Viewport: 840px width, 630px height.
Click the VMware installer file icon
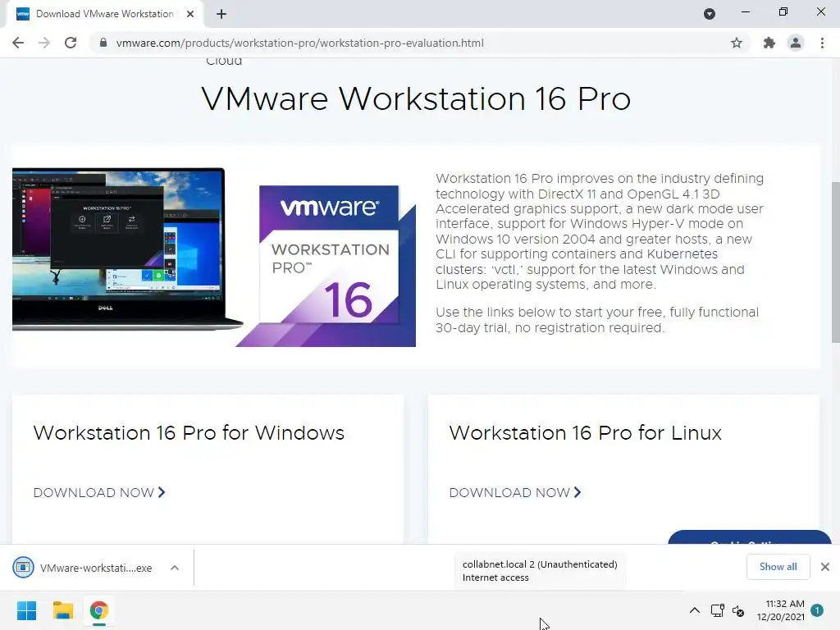coord(23,568)
